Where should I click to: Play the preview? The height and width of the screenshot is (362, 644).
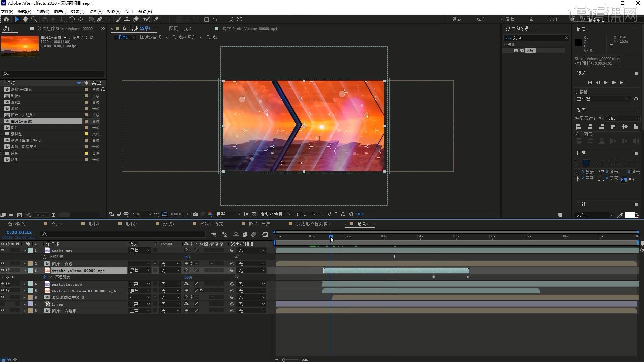click(x=606, y=83)
